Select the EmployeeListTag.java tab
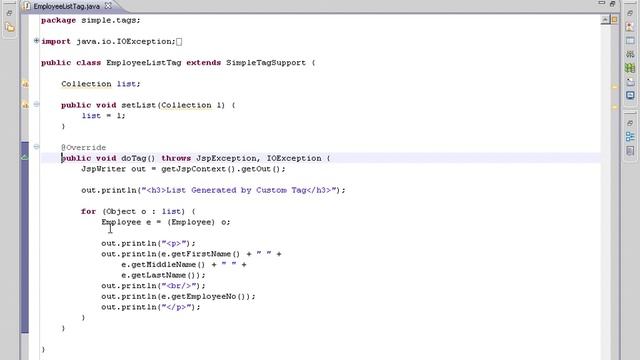Image resolution: width=640 pixels, height=360 pixels. (x=66, y=6)
